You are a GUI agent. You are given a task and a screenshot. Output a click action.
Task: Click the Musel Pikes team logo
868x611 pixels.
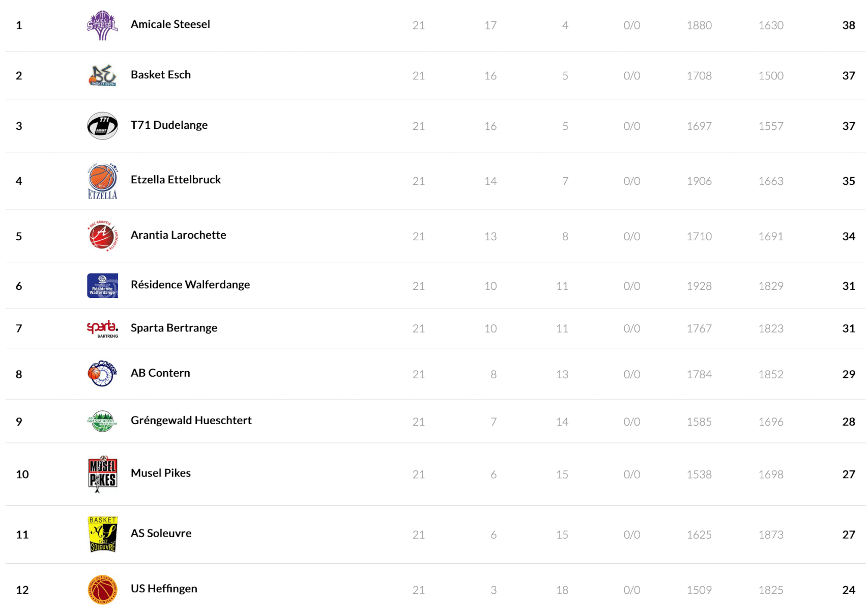[x=102, y=474]
